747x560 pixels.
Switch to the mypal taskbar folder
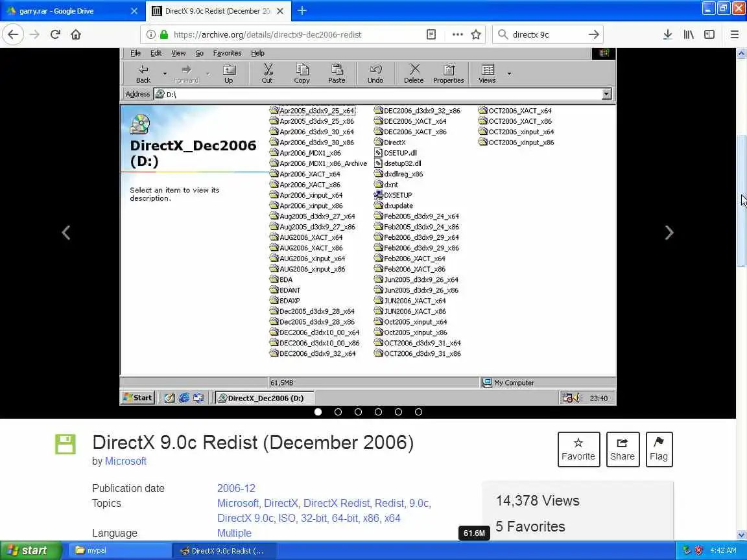(x=118, y=550)
